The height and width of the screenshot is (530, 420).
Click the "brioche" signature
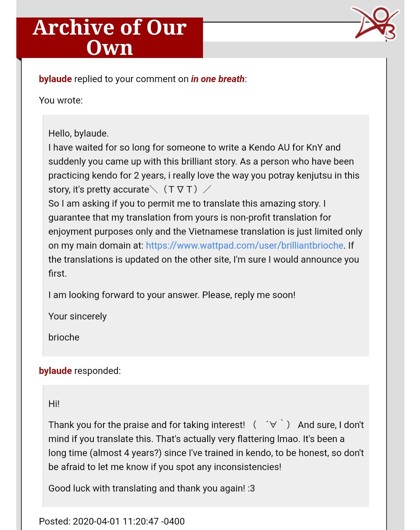[x=64, y=337]
